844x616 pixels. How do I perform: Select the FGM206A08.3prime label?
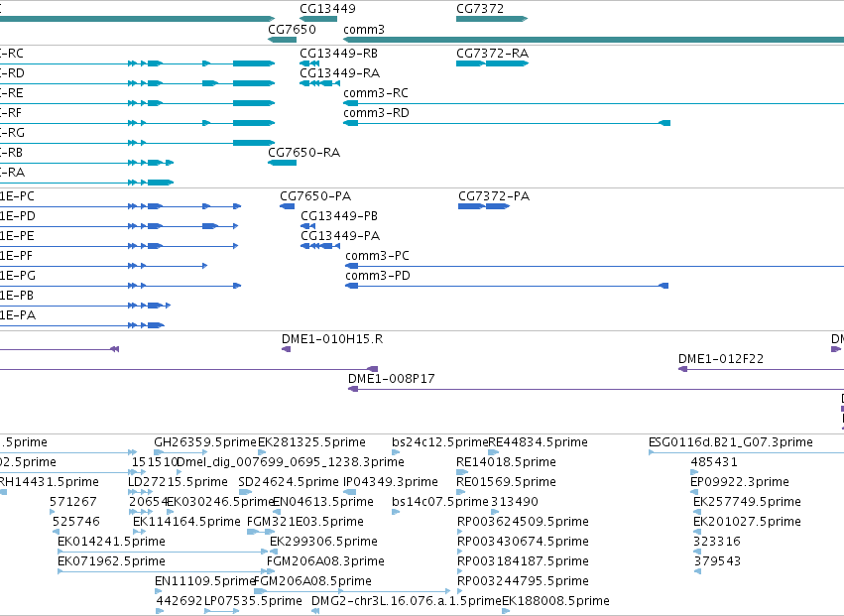325,561
